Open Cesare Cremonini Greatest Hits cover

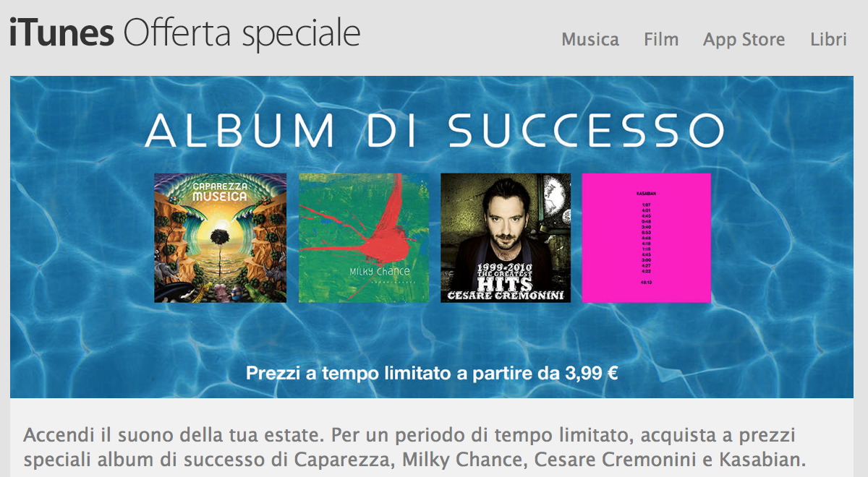click(506, 238)
